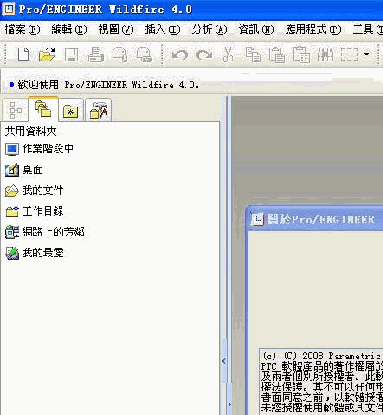
Task: Switch to the Model Tree navigator tab
Action: (x=15, y=110)
